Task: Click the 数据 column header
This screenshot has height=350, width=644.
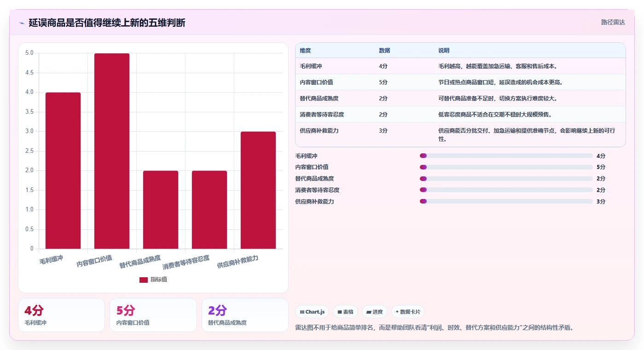Action: (x=384, y=50)
